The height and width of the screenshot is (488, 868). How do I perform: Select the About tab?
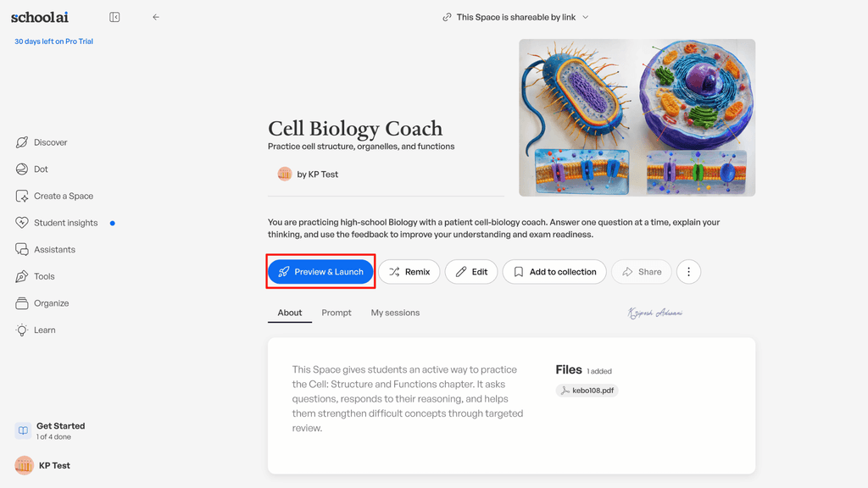tap(290, 313)
